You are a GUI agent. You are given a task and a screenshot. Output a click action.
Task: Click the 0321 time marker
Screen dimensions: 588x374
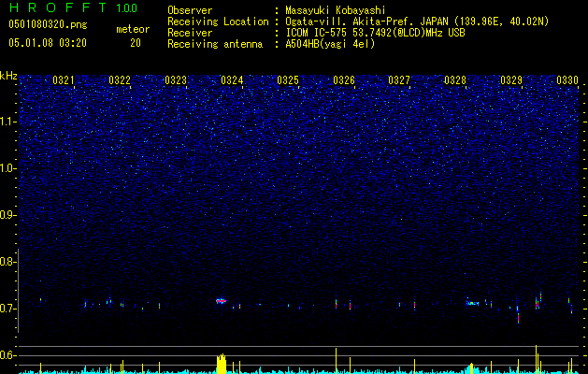[x=64, y=80]
